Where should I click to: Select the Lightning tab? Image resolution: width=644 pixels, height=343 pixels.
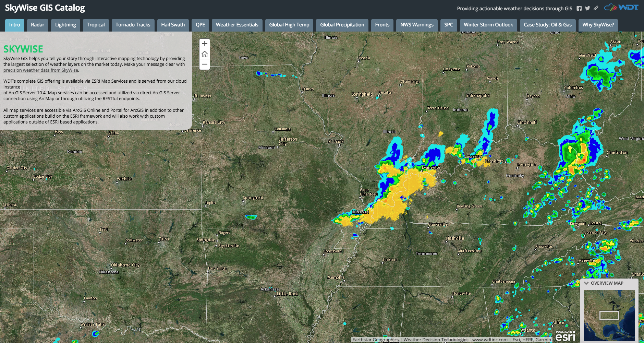pyautogui.click(x=65, y=25)
